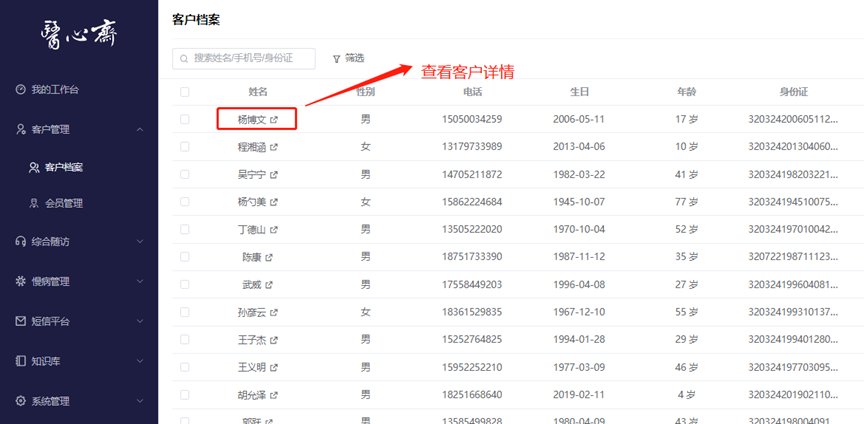Collapse the 客户管理 chevron
This screenshot has width=864, height=424.
pos(140,130)
